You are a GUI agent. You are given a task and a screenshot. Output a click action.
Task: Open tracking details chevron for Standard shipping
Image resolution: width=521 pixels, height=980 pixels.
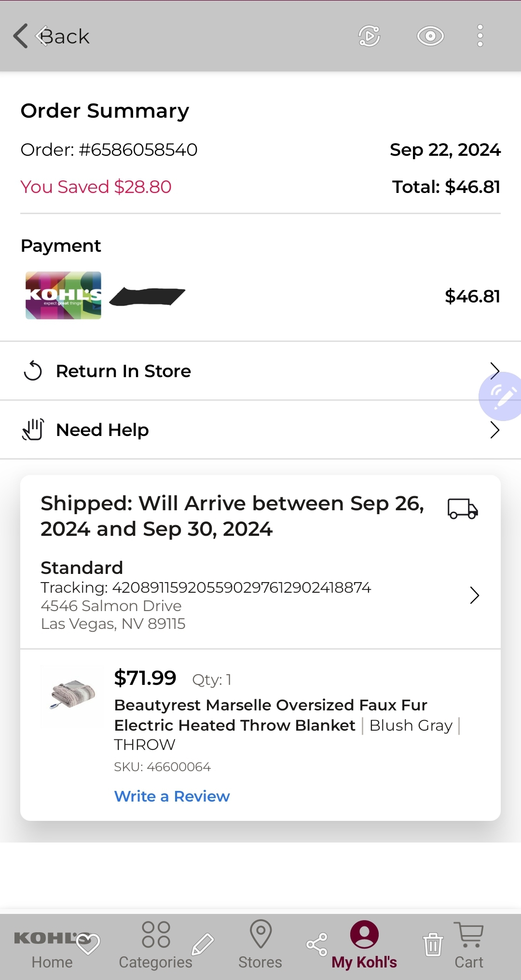tap(475, 596)
